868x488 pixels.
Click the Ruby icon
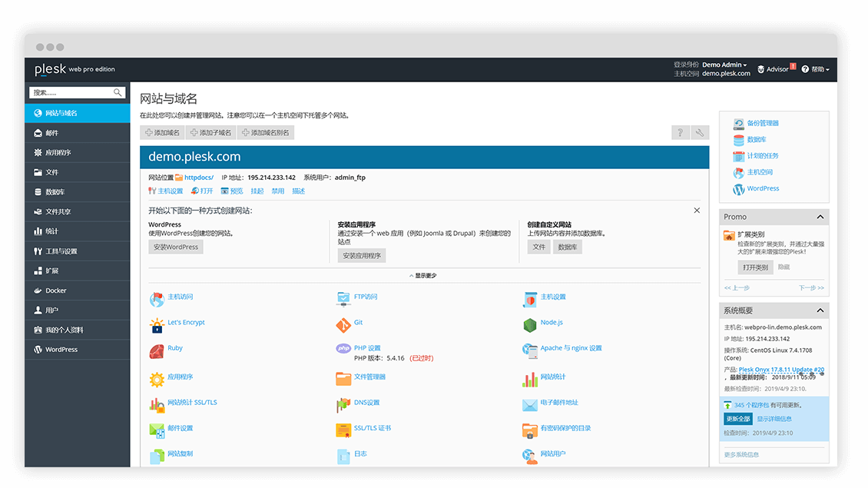[157, 351]
